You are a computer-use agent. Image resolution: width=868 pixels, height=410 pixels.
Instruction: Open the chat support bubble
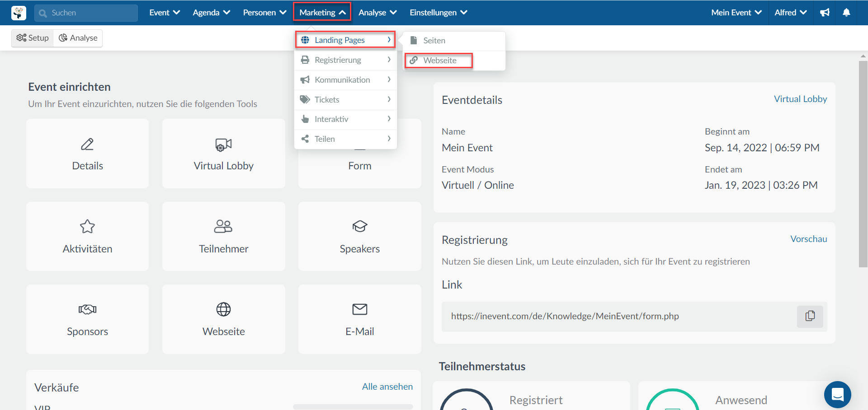click(837, 394)
